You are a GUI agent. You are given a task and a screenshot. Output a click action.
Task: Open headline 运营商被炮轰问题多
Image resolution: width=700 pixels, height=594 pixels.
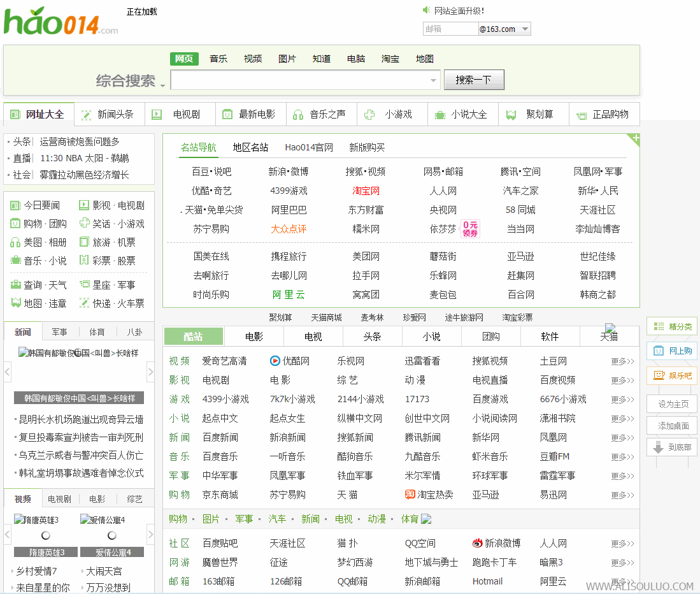pyautogui.click(x=80, y=141)
